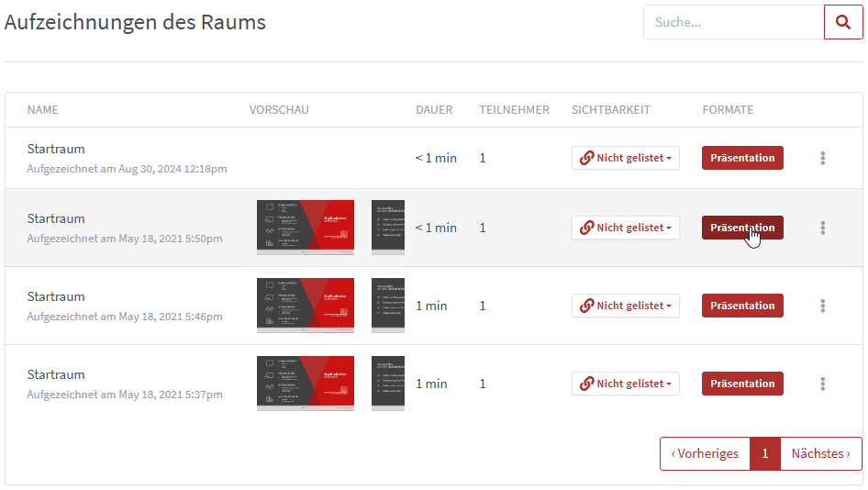
Task: Open Präsentation format of Aug 30, 2024 recording
Action: pos(742,159)
